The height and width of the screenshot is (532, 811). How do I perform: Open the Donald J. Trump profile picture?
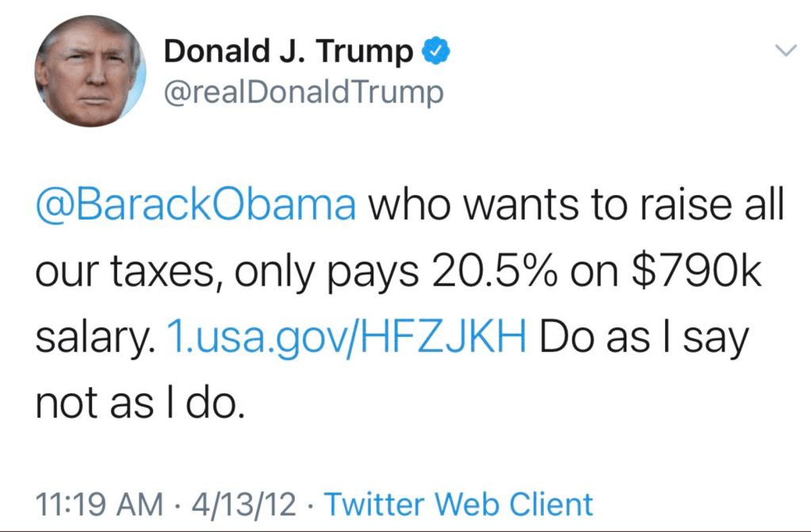(x=89, y=71)
